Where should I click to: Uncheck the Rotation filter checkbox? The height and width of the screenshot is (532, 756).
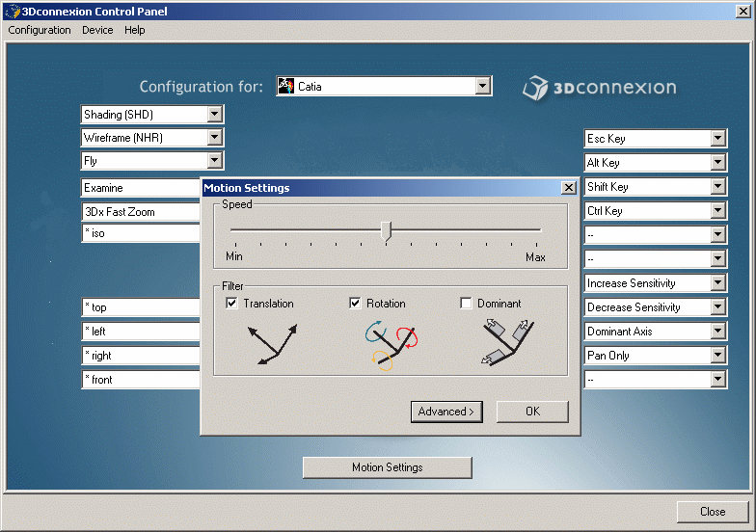click(355, 304)
